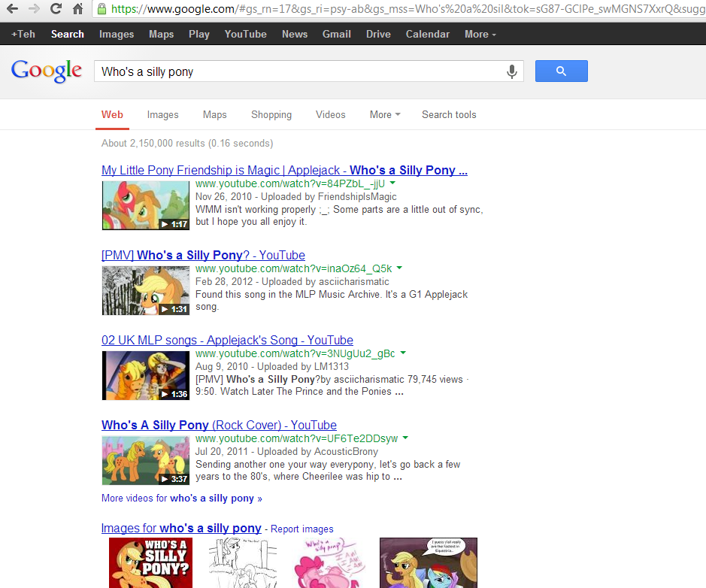
Task: Click the browser back arrow
Action: pos(12,8)
